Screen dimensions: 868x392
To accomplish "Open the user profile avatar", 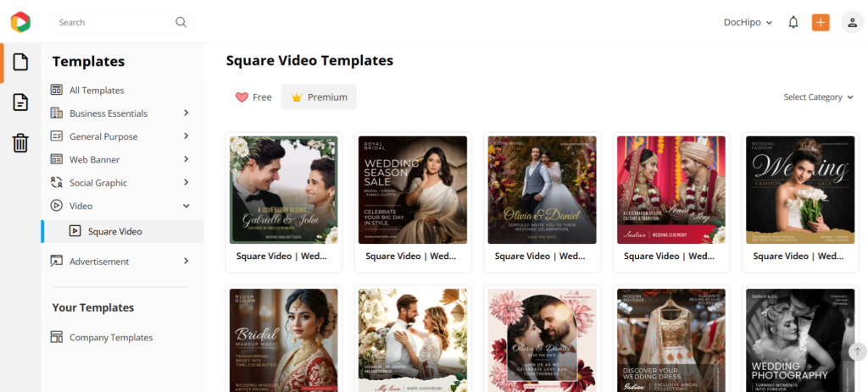I will click(853, 23).
